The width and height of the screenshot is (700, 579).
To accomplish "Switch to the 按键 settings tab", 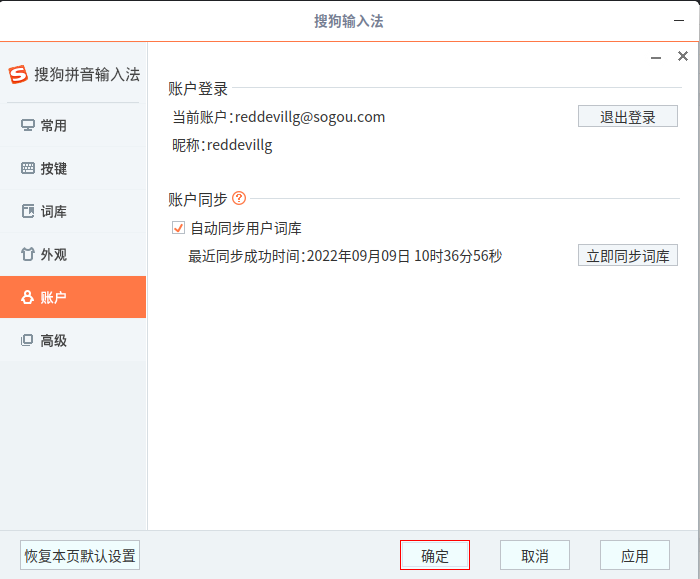I will (x=73, y=169).
